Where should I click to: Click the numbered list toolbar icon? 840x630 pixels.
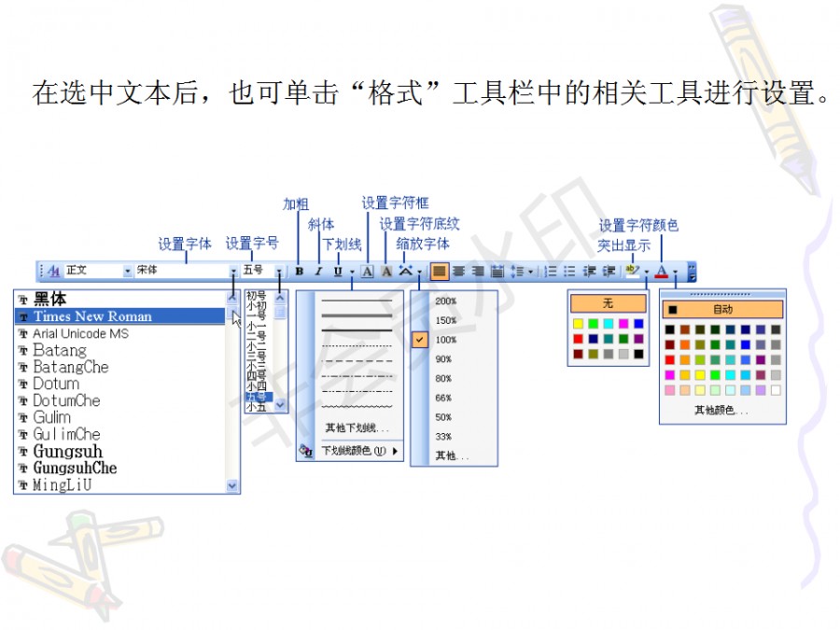point(551,272)
